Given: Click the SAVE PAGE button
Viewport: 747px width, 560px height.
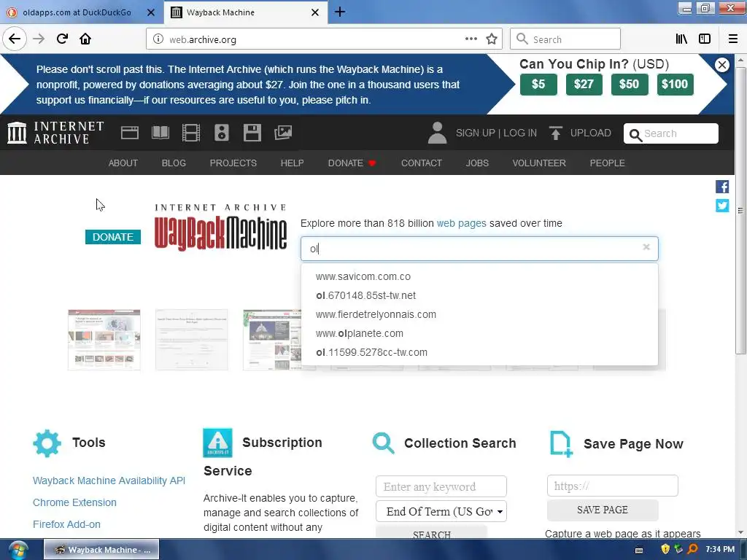Looking at the screenshot, I should [602, 510].
